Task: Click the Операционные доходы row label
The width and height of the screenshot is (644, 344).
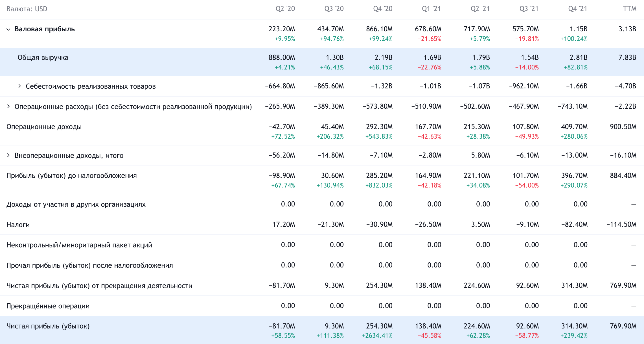Action: (x=44, y=127)
